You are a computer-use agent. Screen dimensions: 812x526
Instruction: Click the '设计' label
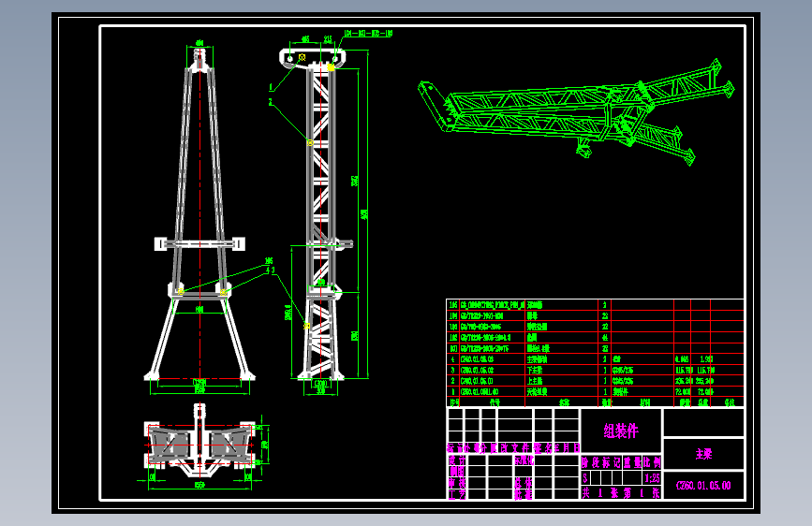coord(457,460)
